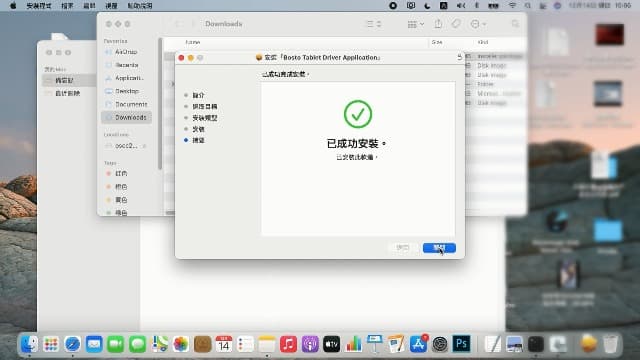Open the Help menu in the menu bar
This screenshot has width=640, height=360.
[140, 6]
